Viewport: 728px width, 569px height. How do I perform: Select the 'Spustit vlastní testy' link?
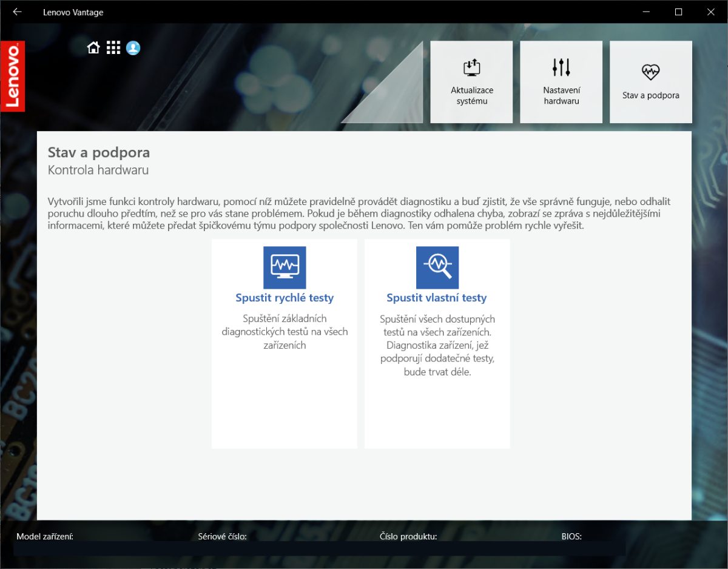click(x=437, y=298)
